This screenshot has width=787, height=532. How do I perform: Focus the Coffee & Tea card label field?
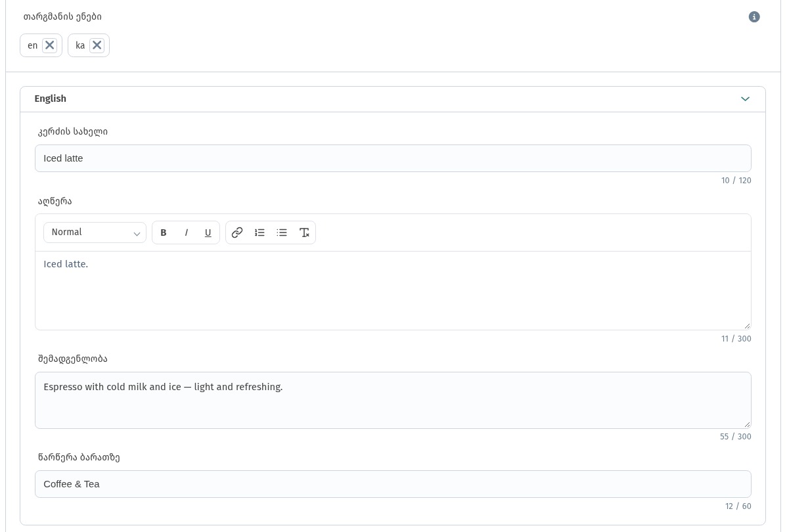(393, 484)
